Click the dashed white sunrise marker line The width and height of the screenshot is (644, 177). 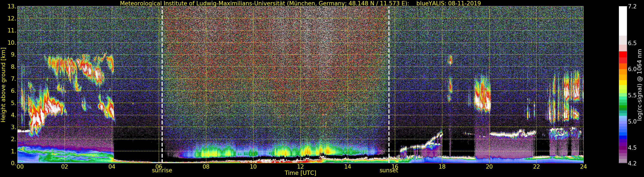point(162,85)
